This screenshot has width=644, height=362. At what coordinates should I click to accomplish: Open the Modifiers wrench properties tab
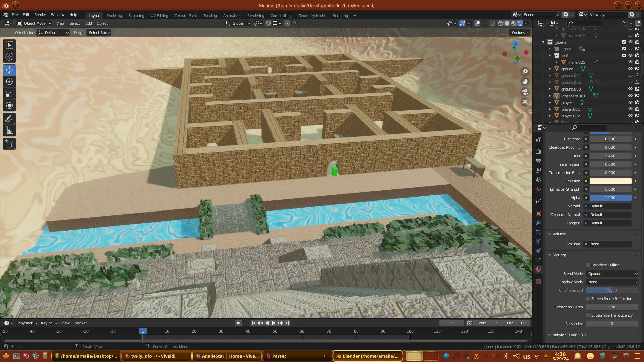tap(538, 223)
